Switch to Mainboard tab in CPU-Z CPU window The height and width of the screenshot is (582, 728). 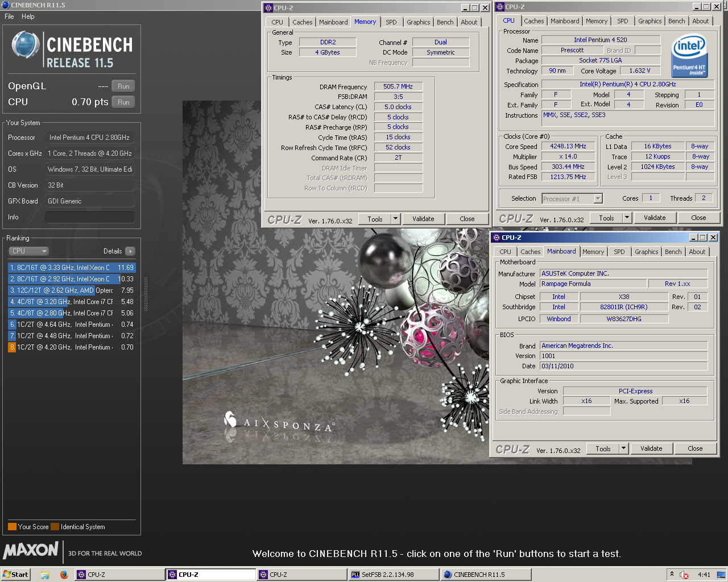(565, 21)
